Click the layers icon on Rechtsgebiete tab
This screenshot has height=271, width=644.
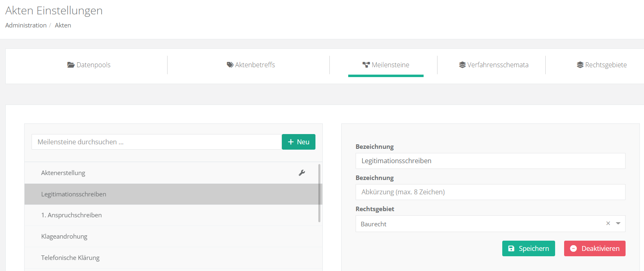click(580, 65)
